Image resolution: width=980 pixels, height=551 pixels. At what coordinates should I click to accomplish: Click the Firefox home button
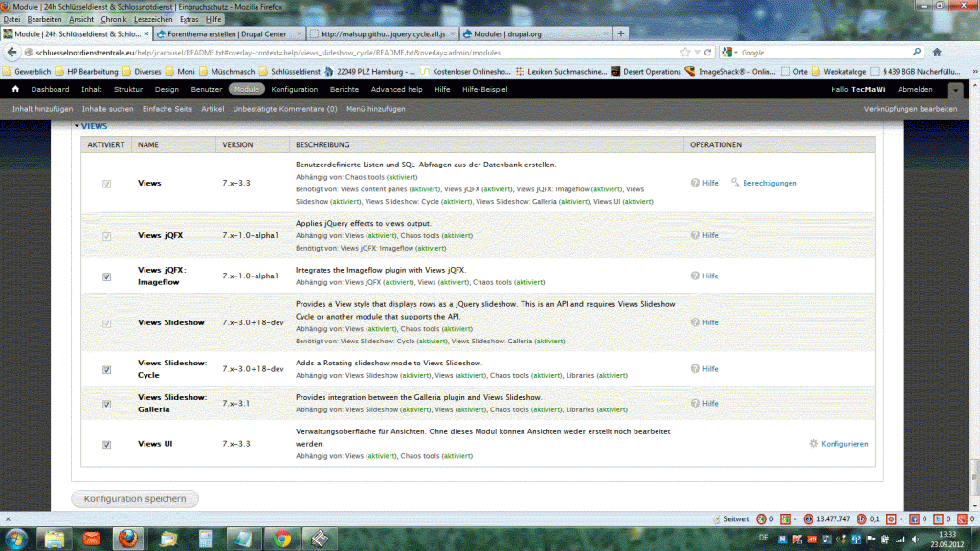[937, 52]
